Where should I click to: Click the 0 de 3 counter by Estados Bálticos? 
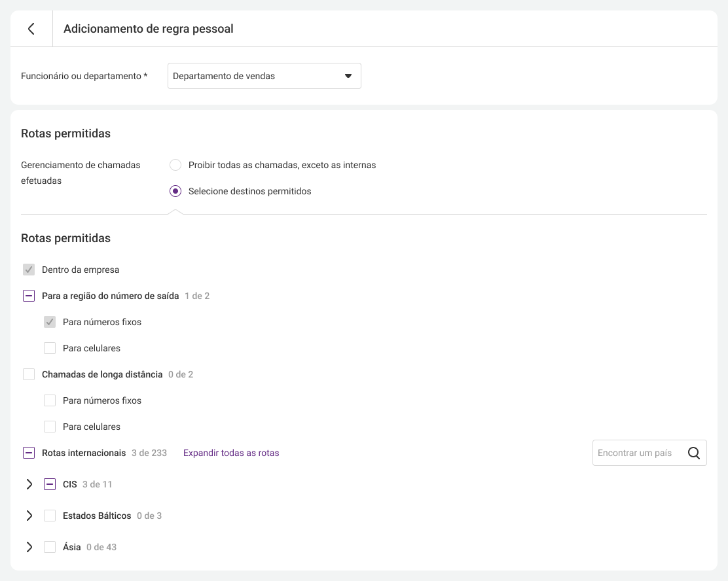tap(149, 516)
